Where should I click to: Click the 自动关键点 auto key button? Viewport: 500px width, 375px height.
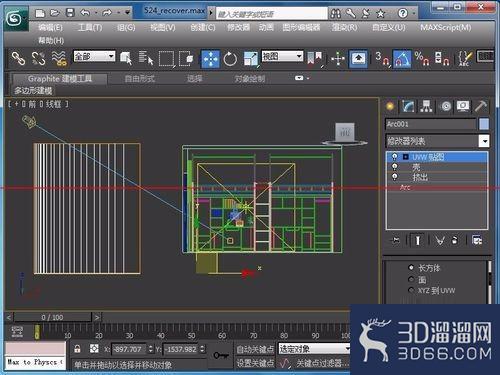[255, 349]
